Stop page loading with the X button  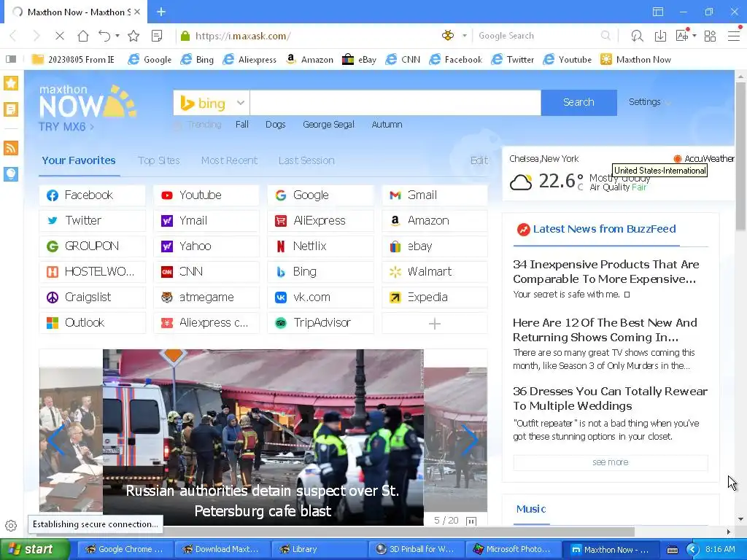coord(60,36)
